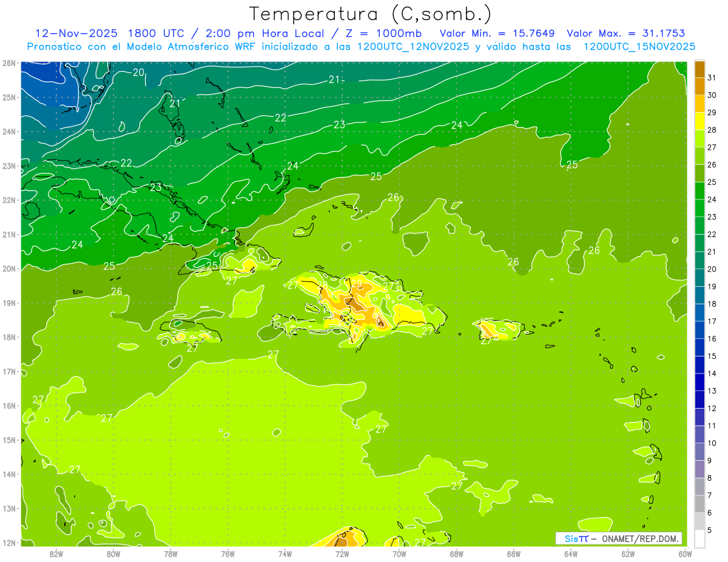The width and height of the screenshot is (728, 562).
Task: Click the "12N" latitude axis label
Action: [x=9, y=543]
